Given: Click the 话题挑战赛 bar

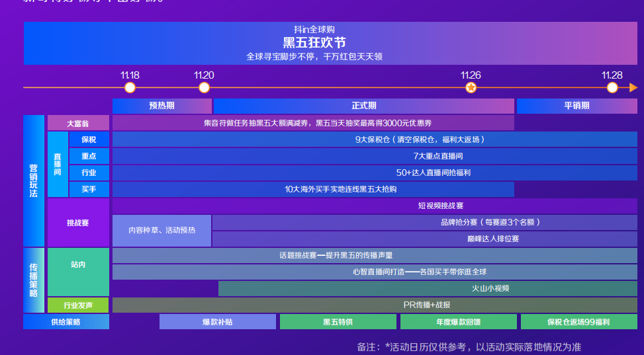Looking at the screenshot, I should tap(375, 255).
